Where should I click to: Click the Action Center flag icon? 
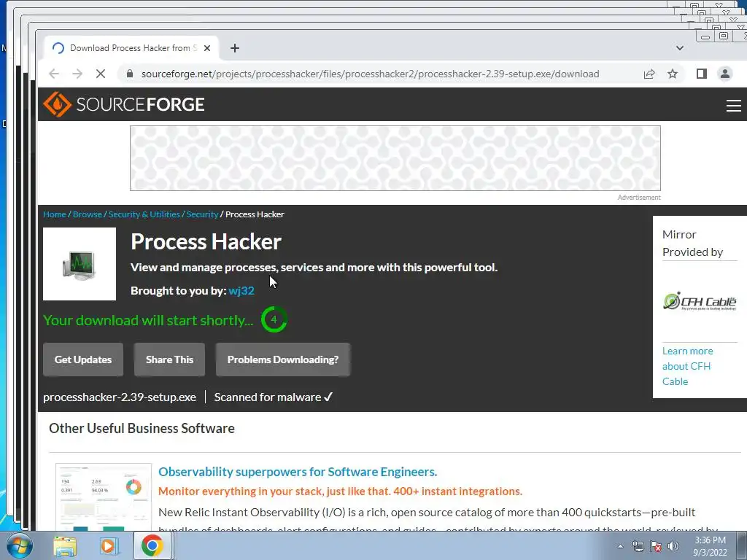656,547
